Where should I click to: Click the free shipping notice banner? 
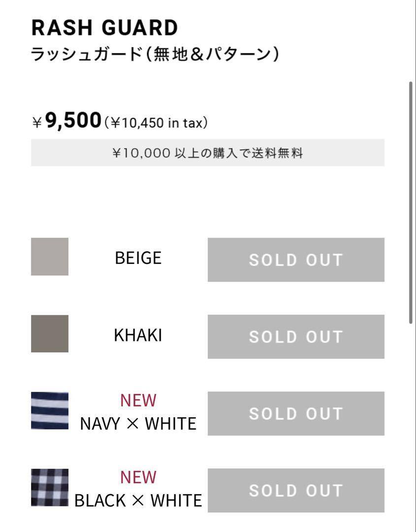click(208, 153)
